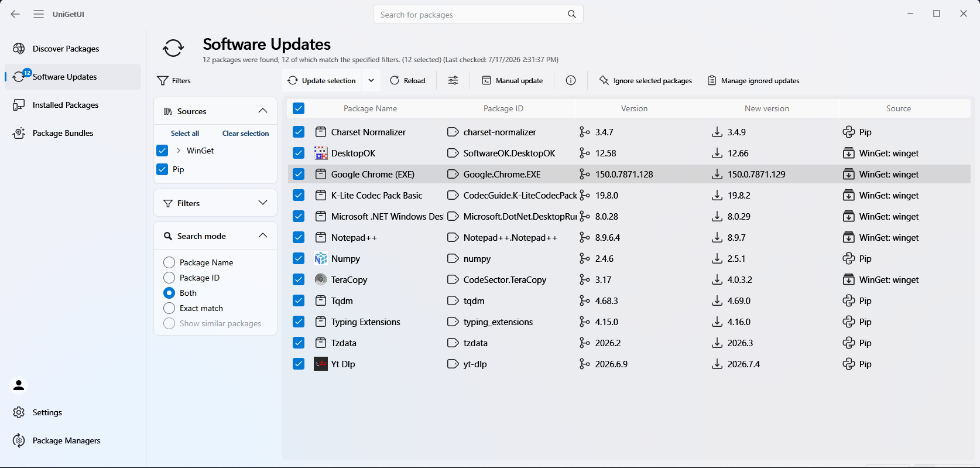The height and width of the screenshot is (468, 980).
Task: Click new version 150.0.7871.129
Action: pyautogui.click(x=756, y=174)
